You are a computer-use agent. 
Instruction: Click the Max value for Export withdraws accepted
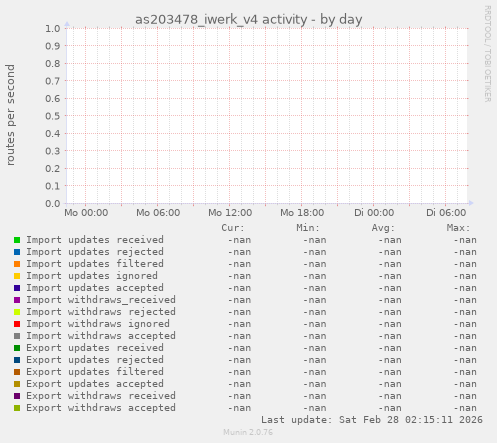pos(465,408)
